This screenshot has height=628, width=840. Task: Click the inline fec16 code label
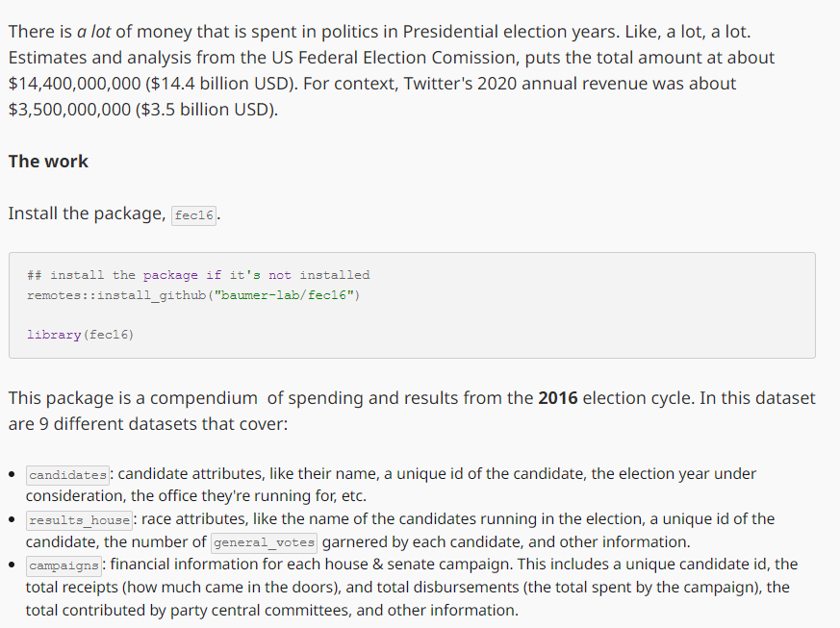[195, 215]
